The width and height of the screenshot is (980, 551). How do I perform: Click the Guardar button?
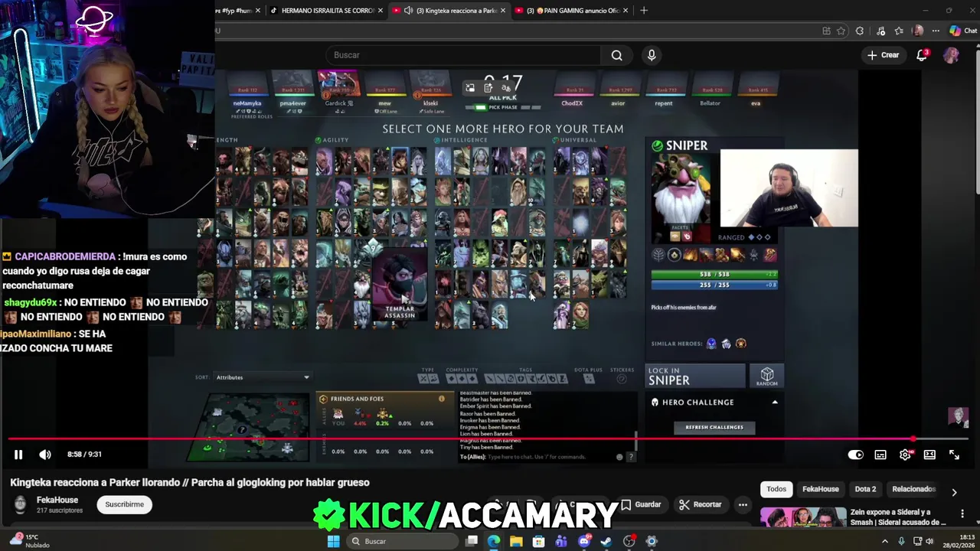(641, 505)
